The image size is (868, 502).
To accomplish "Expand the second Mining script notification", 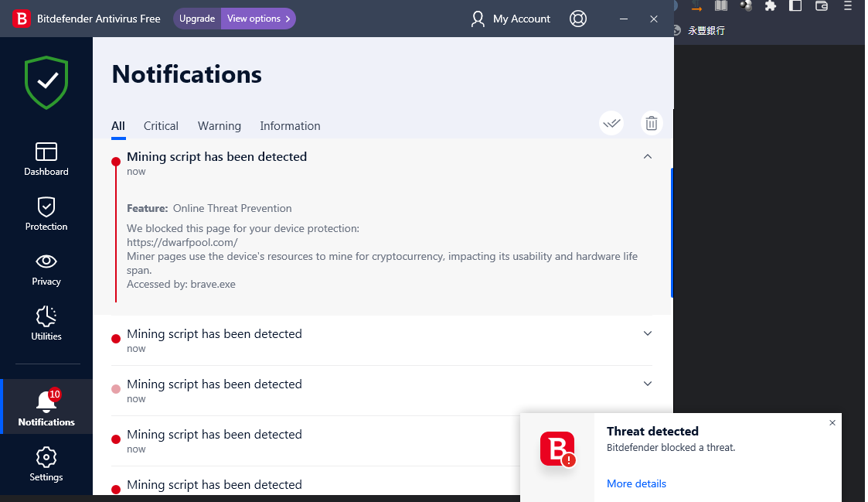I will [648, 333].
